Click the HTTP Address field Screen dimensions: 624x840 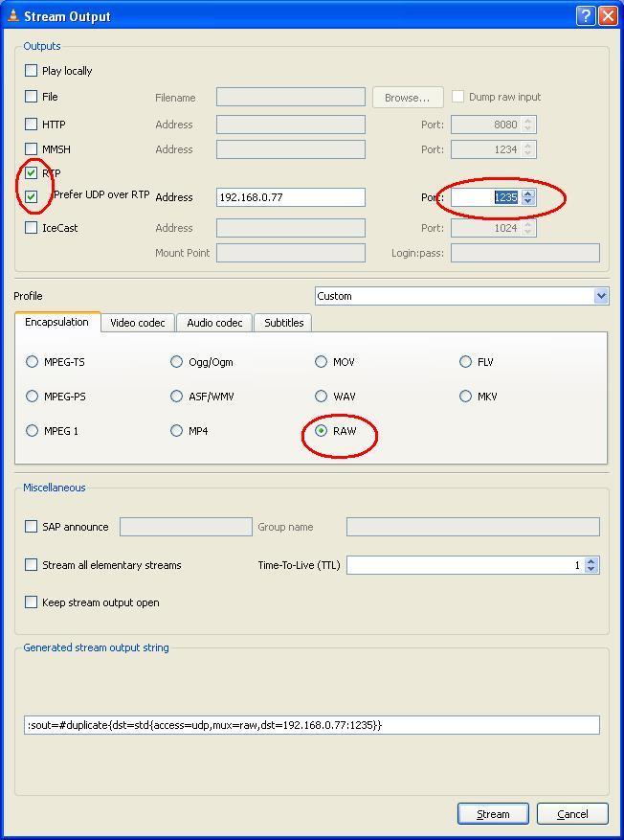[291, 125]
